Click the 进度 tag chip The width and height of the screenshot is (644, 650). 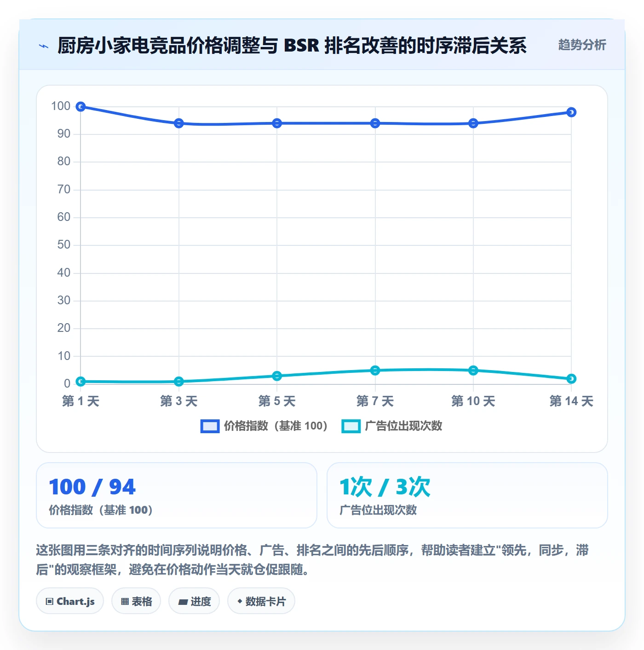(194, 601)
